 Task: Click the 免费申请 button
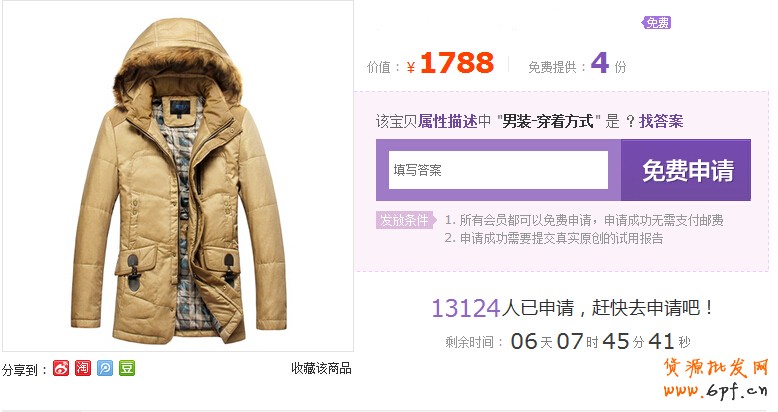click(x=686, y=170)
